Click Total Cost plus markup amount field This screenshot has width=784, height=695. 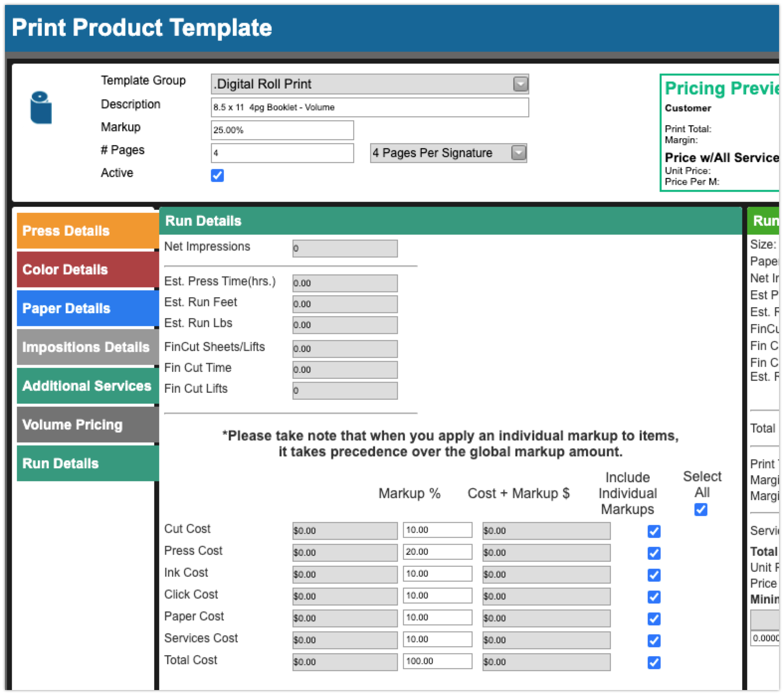(x=546, y=662)
